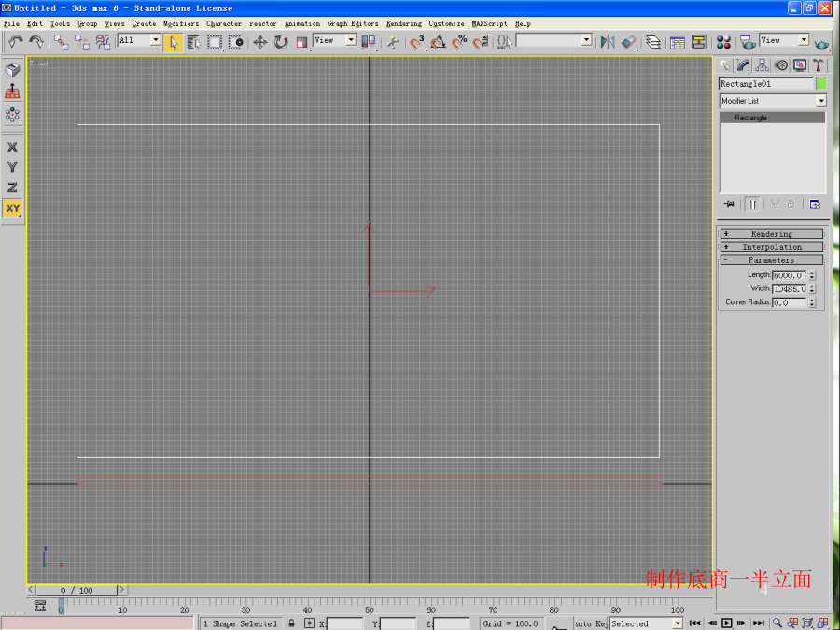Activate the Select and Link tool

tap(61, 42)
